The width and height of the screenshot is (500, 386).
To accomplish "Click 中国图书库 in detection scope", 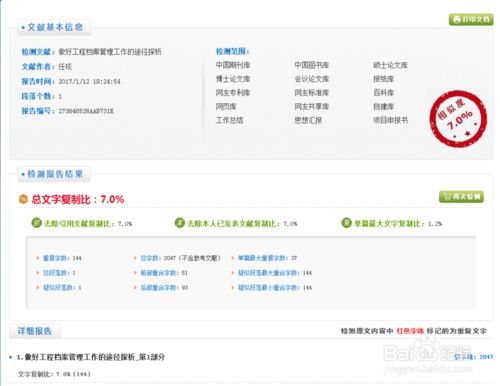I will pos(312,65).
